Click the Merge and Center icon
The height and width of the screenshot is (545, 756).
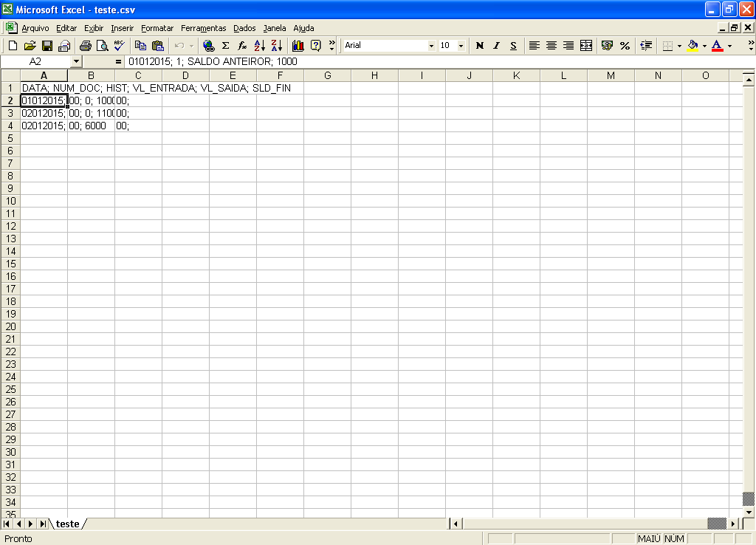586,46
